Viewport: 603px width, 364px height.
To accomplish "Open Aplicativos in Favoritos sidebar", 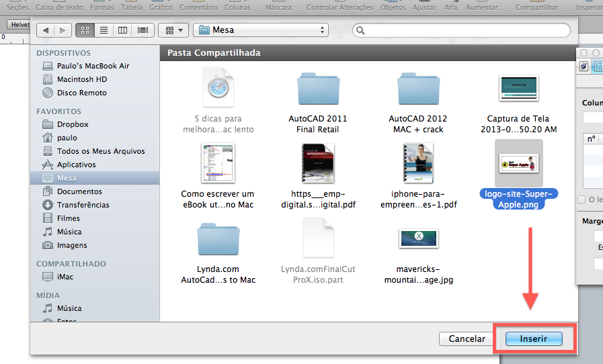I will click(76, 165).
